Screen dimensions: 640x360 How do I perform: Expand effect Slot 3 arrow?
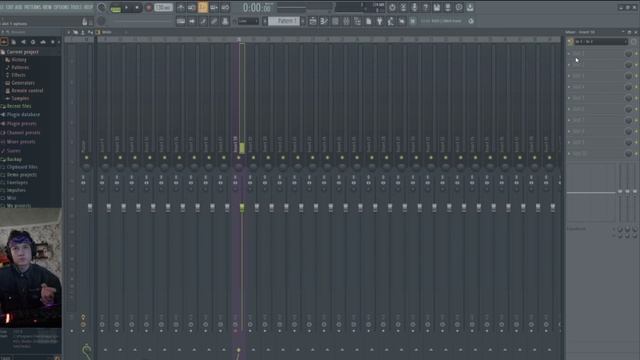click(569, 76)
